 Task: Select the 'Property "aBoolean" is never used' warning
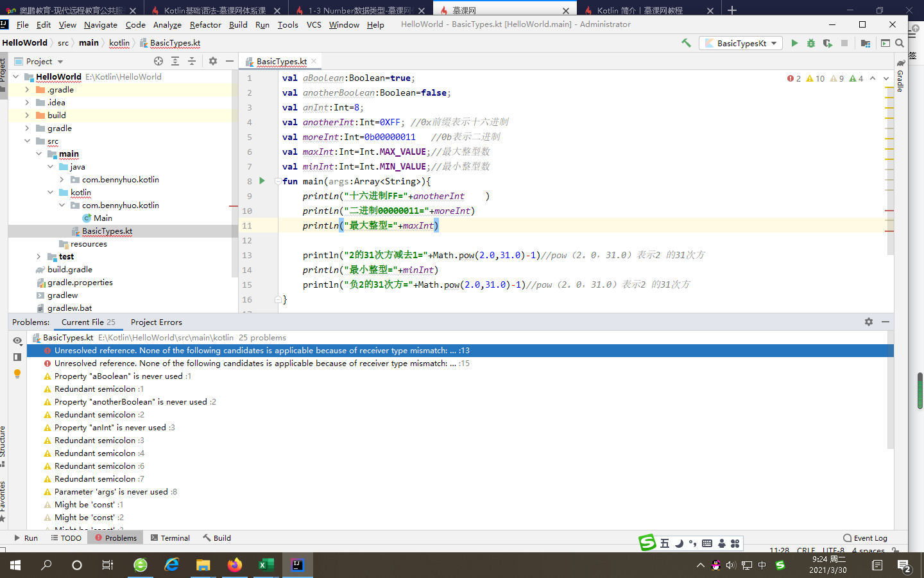(x=119, y=376)
